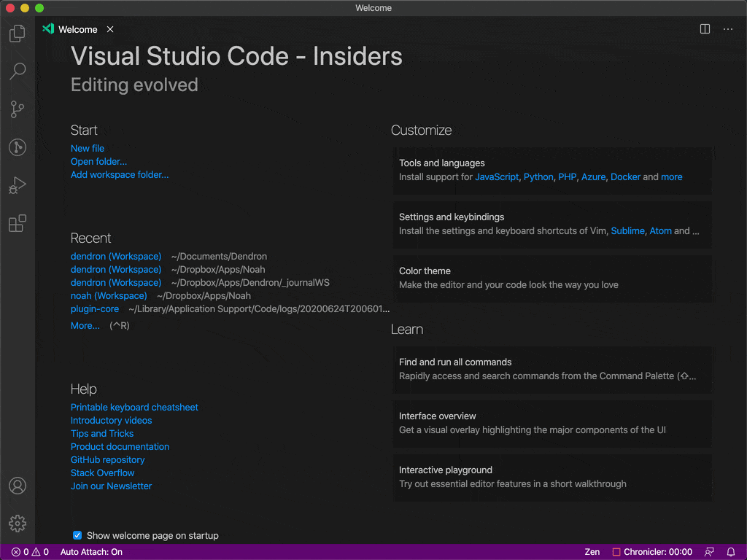Open the Run and Debug view
Screen dimensions: 747x560
pos(18,185)
